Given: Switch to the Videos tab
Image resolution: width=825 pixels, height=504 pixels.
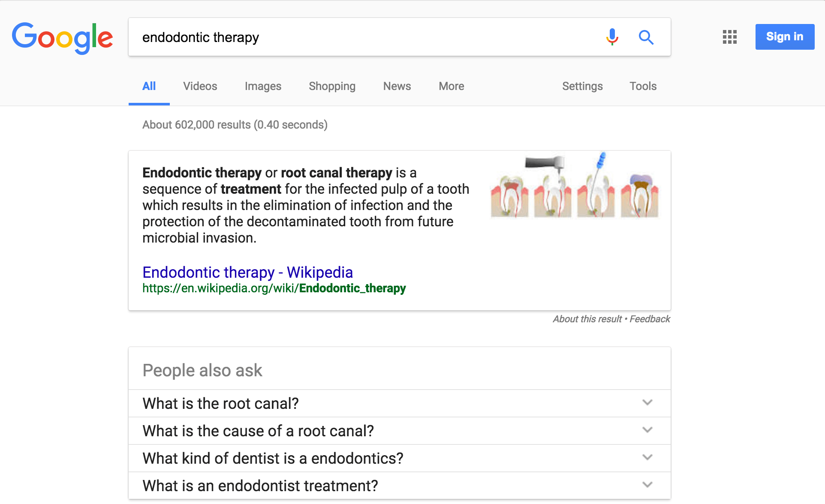Looking at the screenshot, I should [200, 86].
